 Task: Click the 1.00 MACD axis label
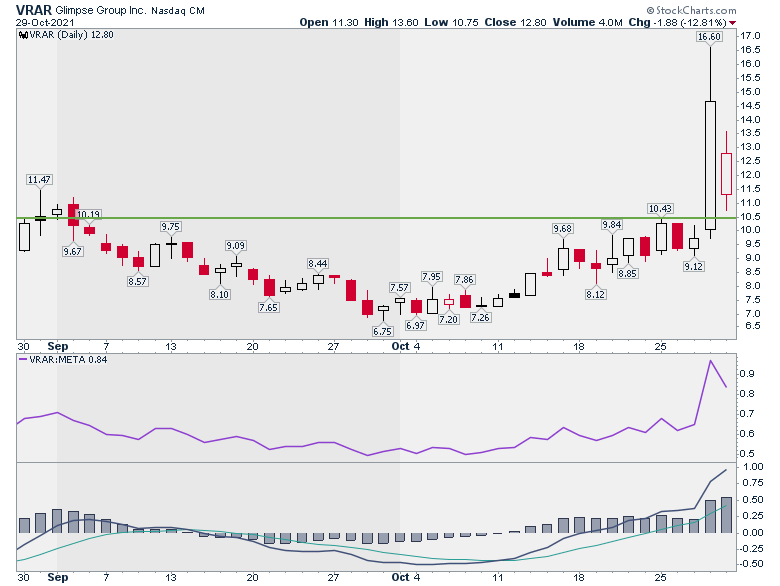(x=753, y=467)
